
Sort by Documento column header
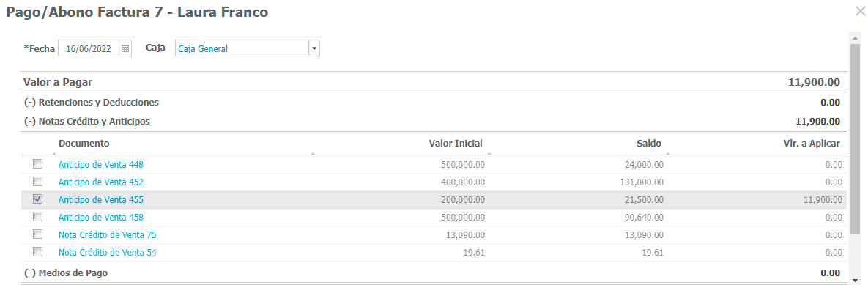(84, 144)
